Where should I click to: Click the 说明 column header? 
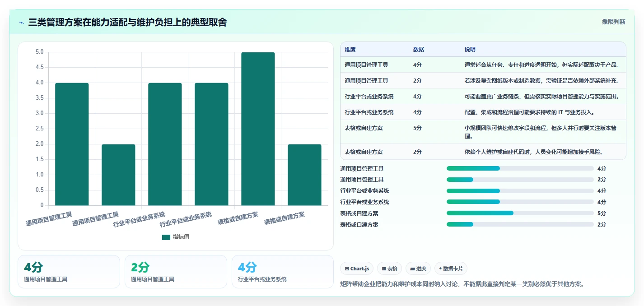[x=470, y=50]
